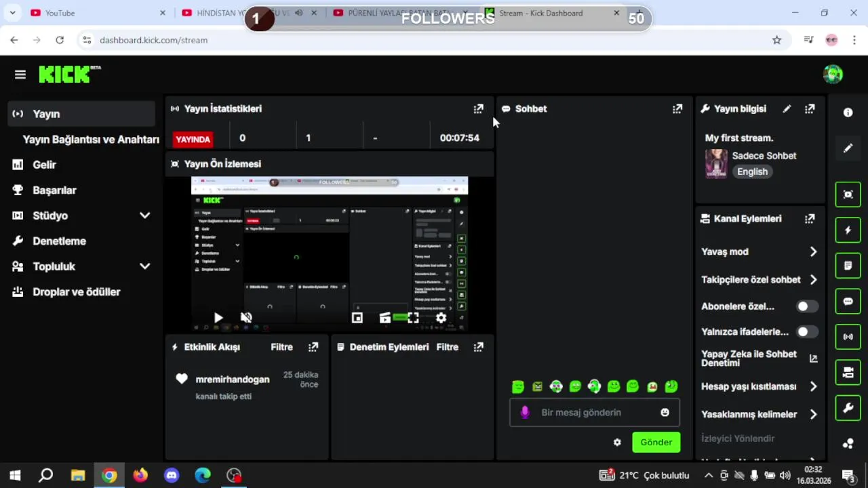
Task: Open the Kick hamburger menu
Action: click(x=20, y=75)
